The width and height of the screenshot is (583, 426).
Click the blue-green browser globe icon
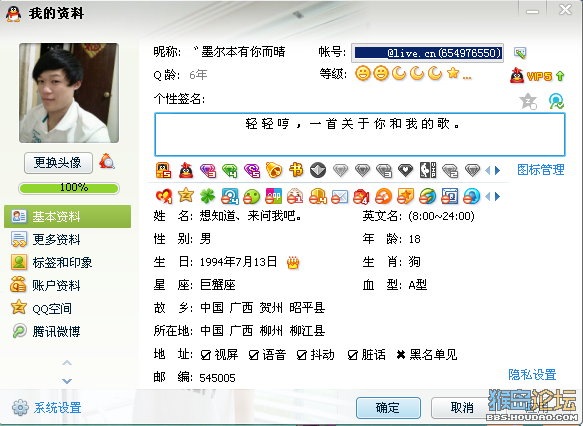pos(428,196)
